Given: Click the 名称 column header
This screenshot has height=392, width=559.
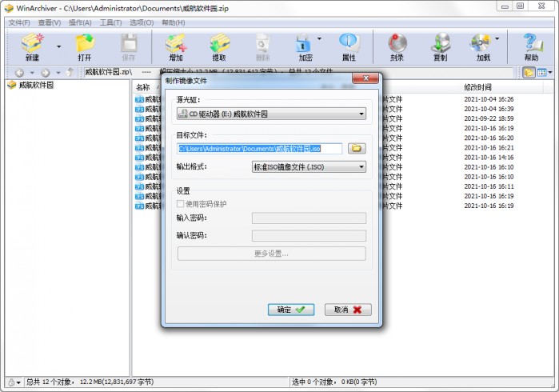Looking at the screenshot, I should point(143,87).
